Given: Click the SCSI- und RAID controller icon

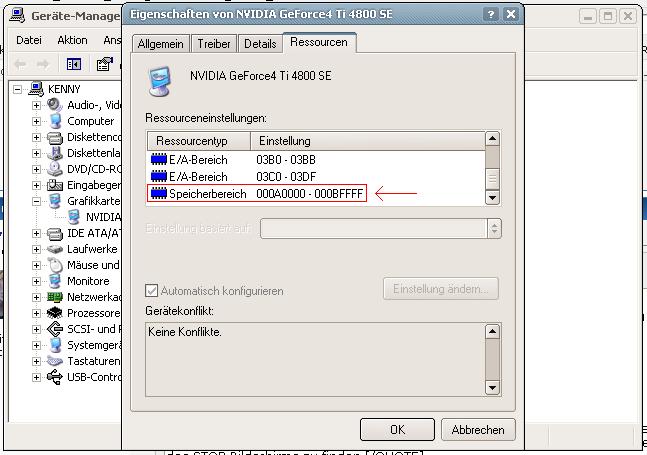Looking at the screenshot, I should coord(55,329).
